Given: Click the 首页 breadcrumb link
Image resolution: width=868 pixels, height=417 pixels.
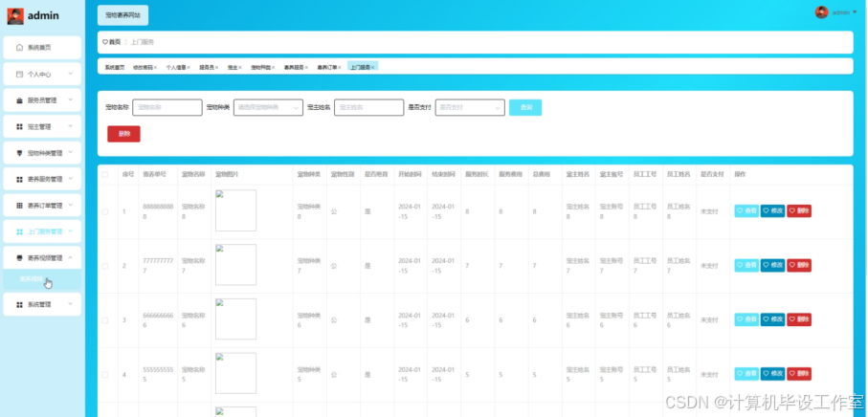Looking at the screenshot, I should [x=114, y=42].
